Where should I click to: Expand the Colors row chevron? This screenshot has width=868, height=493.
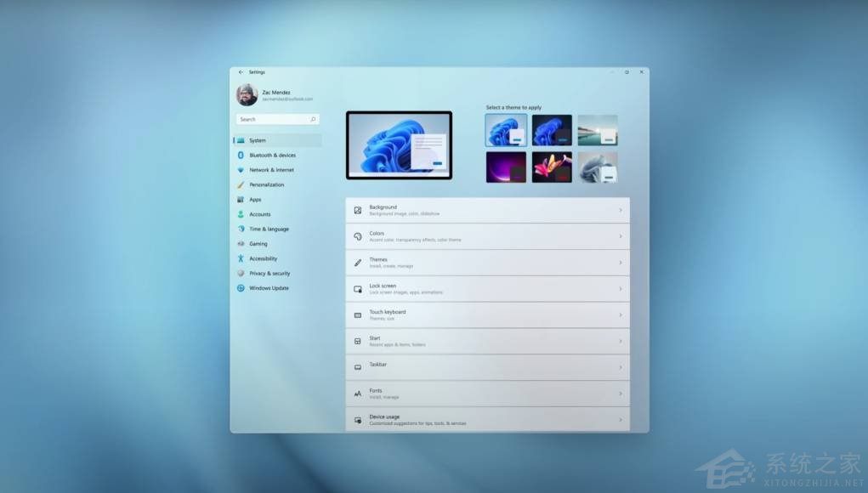click(620, 236)
